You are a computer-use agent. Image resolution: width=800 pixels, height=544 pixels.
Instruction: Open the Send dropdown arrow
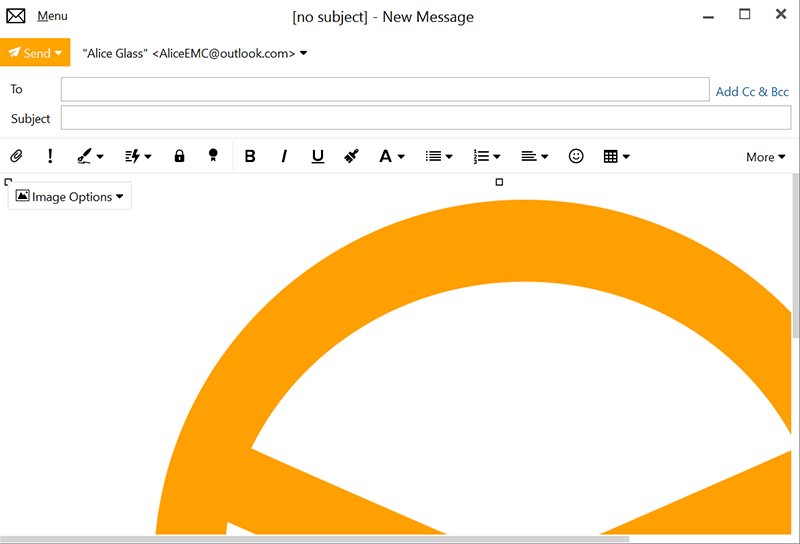click(59, 53)
